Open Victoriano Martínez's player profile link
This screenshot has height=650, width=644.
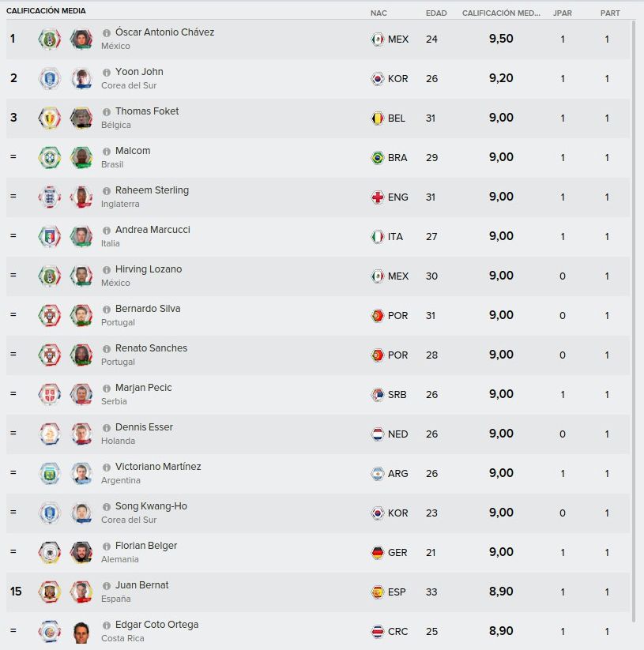[158, 467]
